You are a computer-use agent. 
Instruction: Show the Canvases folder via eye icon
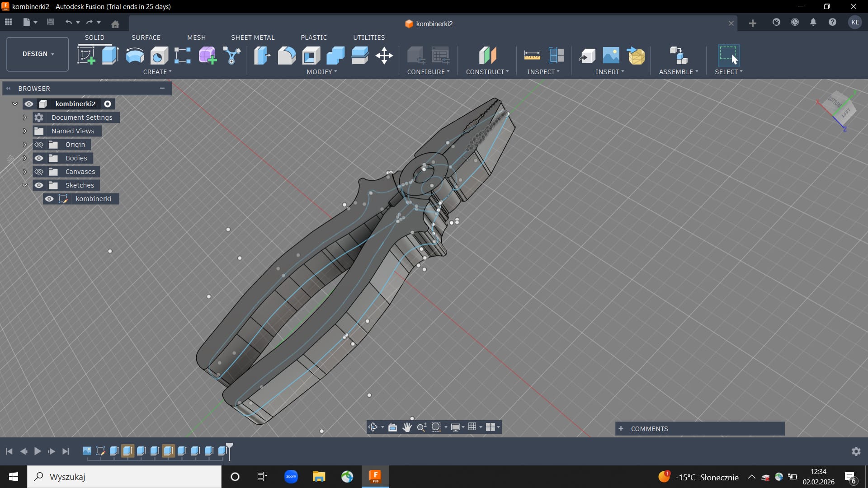click(39, 172)
